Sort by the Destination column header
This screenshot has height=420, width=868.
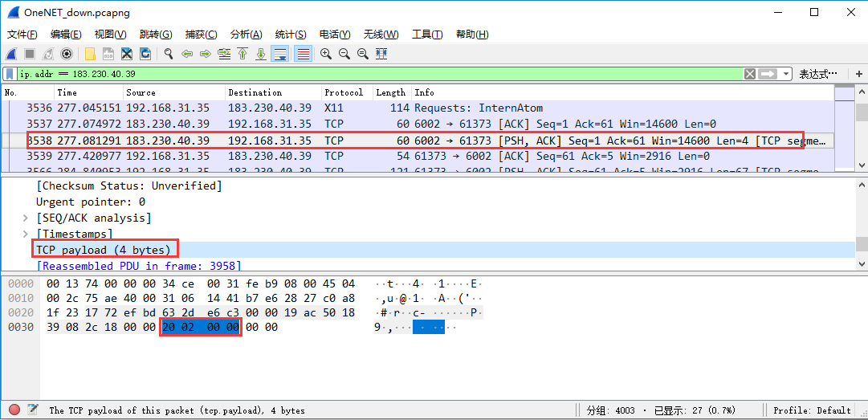click(274, 92)
